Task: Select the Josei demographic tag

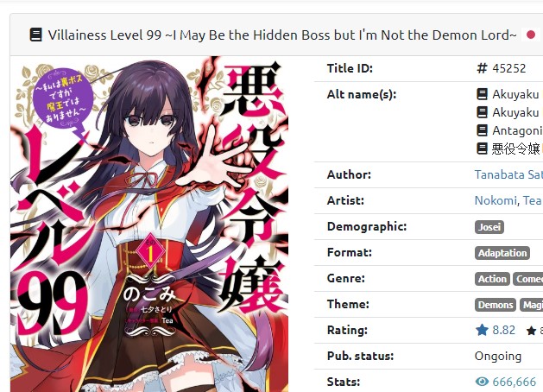Action: pyautogui.click(x=489, y=227)
